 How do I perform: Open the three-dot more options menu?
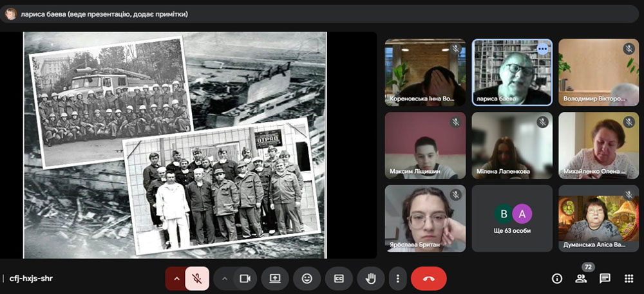coord(398,279)
